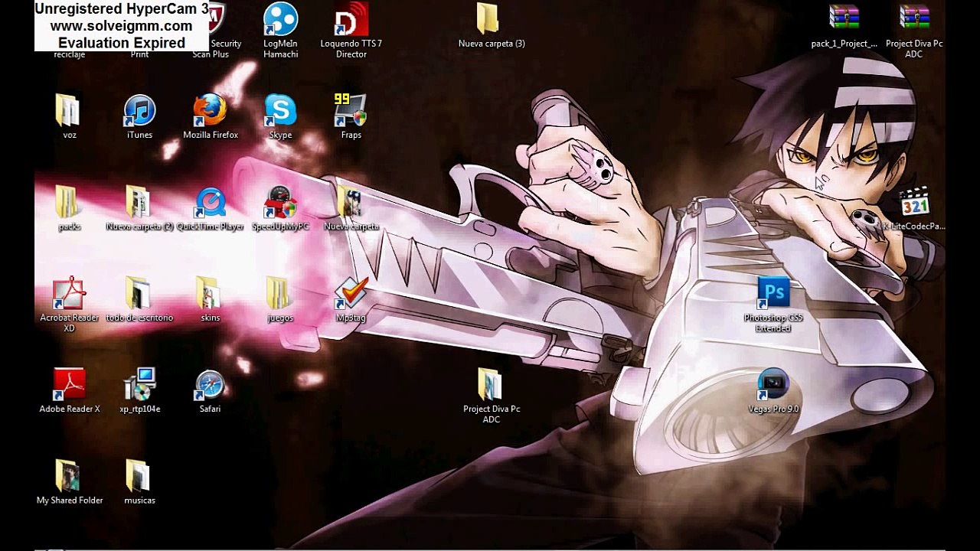
Task: Click the xp_rtp104e installer icon
Action: (x=139, y=384)
